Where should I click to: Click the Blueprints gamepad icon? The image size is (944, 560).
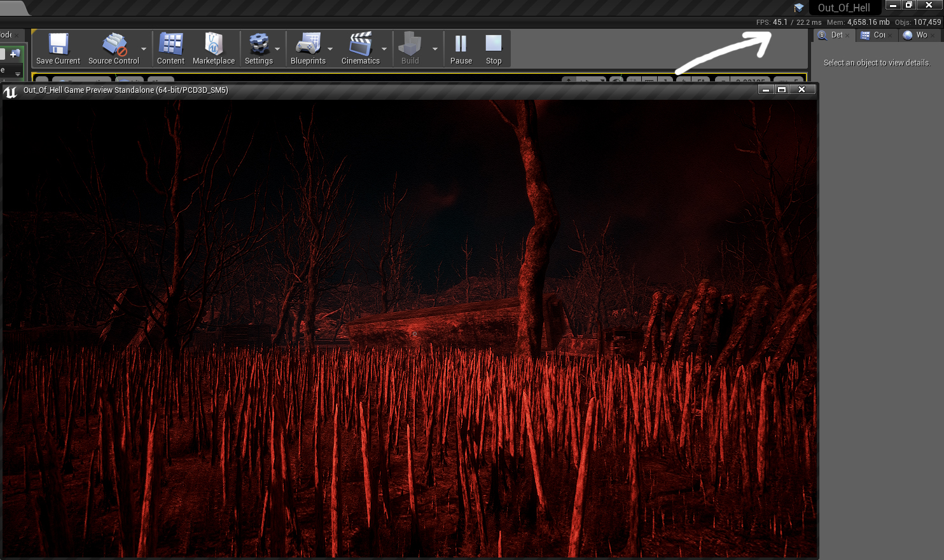coord(308,44)
